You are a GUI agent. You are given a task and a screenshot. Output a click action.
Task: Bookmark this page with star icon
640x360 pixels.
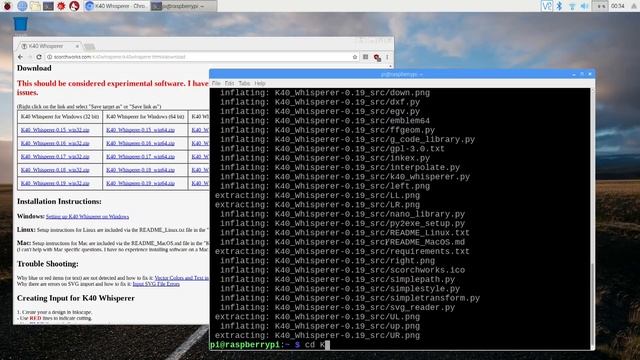pos(355,57)
